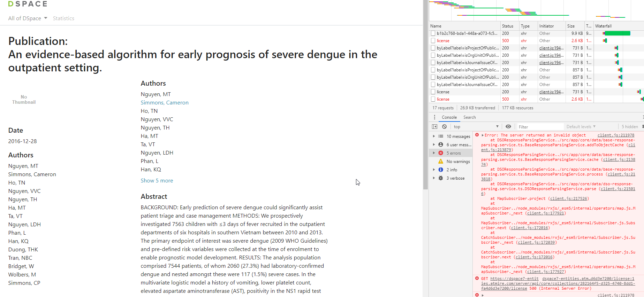Check the last red 'license' 500 row checkbox
This screenshot has height=297, width=644.
click(x=433, y=99)
